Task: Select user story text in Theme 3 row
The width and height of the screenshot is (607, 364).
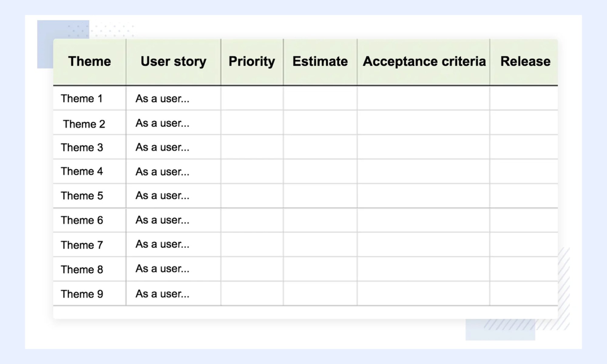Action: (162, 147)
